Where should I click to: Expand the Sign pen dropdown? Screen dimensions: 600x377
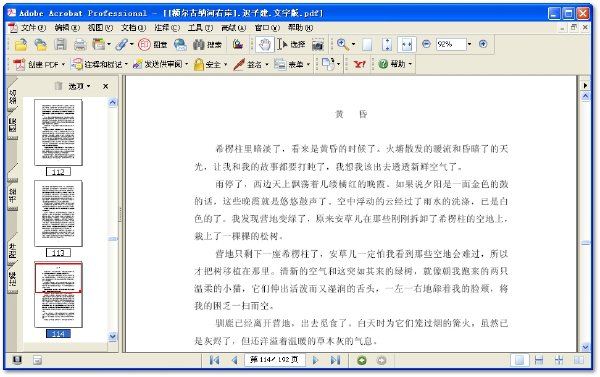pyautogui.click(x=267, y=64)
